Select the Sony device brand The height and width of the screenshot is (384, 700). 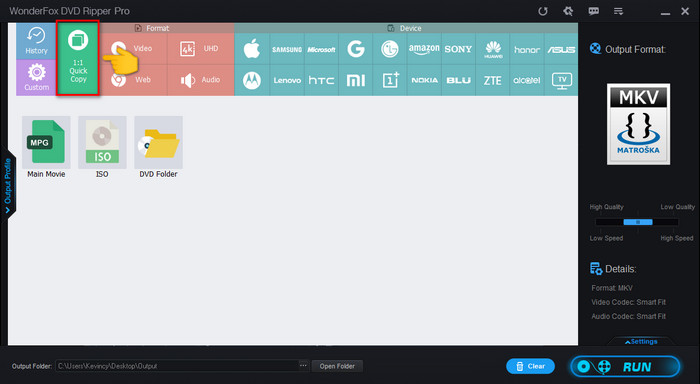[458, 49]
